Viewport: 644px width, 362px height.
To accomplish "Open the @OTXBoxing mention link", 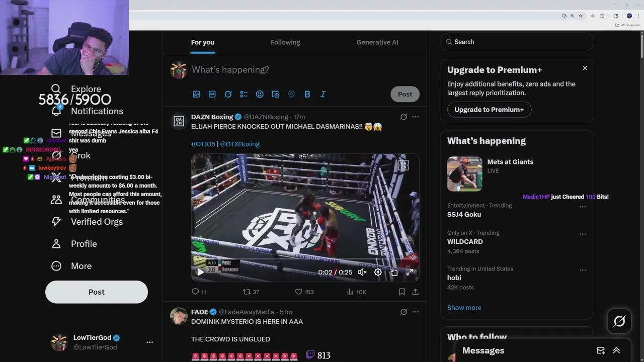I will [239, 144].
